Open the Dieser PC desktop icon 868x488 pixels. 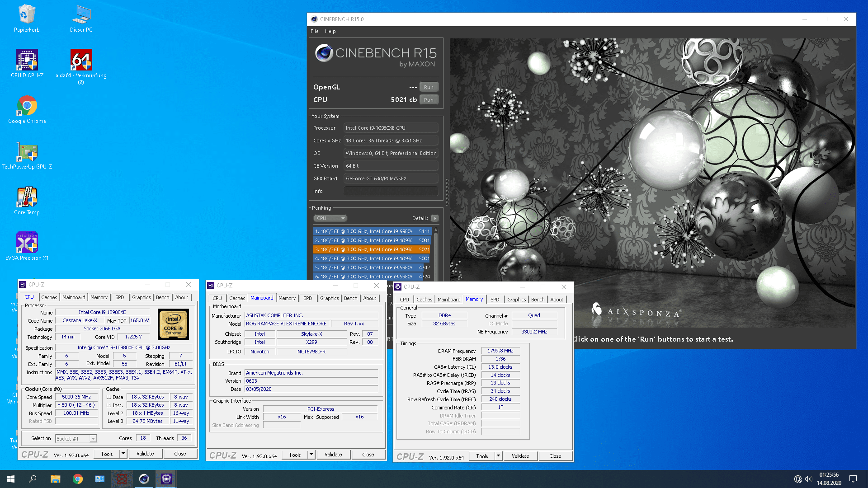(x=81, y=18)
